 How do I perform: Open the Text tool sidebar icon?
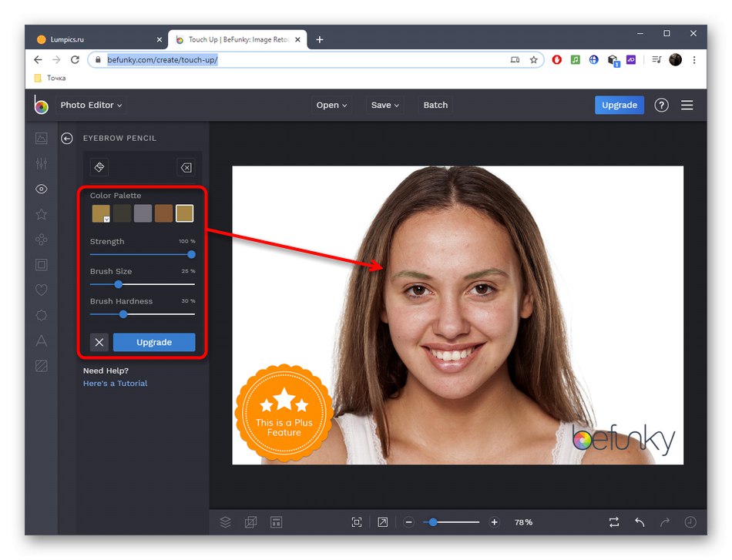[41, 340]
